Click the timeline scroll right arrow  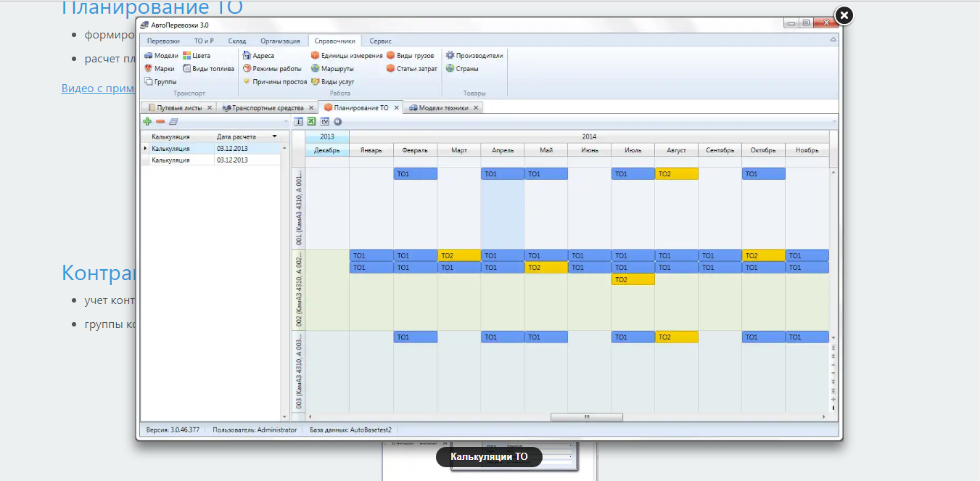(824, 417)
